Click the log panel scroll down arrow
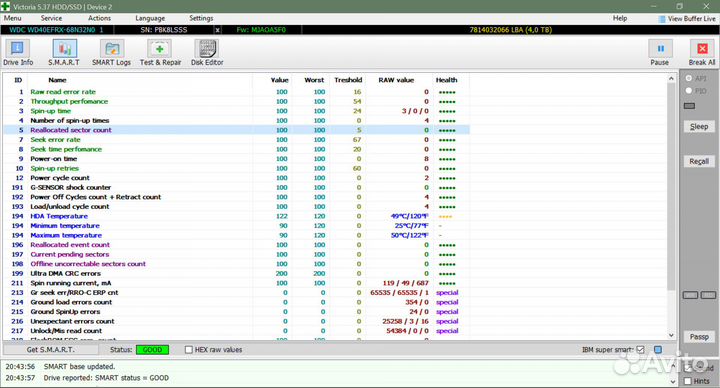720x388 pixels. click(x=673, y=382)
